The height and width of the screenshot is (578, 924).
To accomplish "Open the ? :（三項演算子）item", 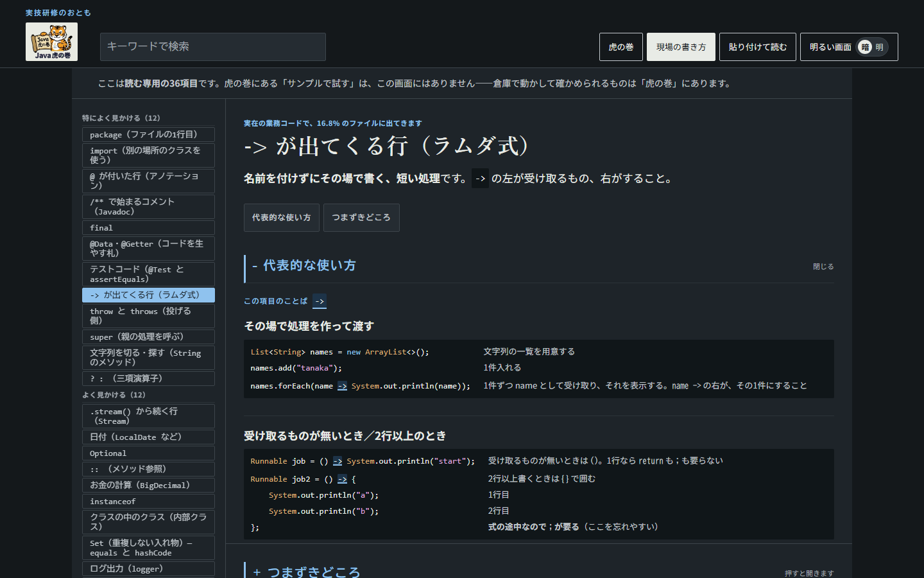I will (x=148, y=379).
